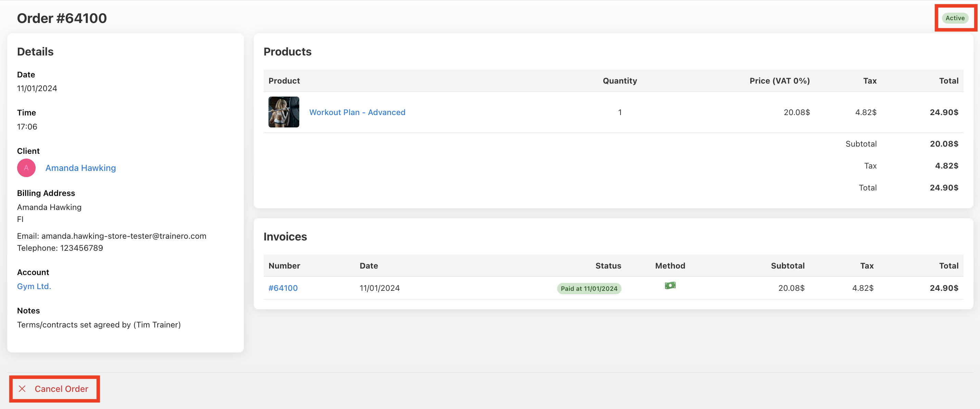Viewport: 980px width, 409px height.
Task: Click the product quantity value 1
Action: [x=620, y=112]
